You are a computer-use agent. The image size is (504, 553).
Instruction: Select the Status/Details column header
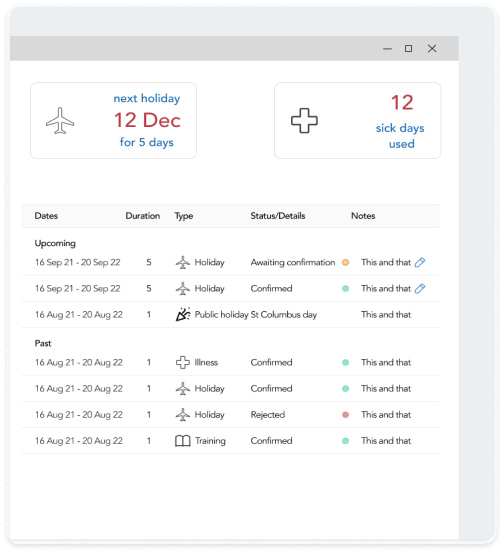coord(278,216)
